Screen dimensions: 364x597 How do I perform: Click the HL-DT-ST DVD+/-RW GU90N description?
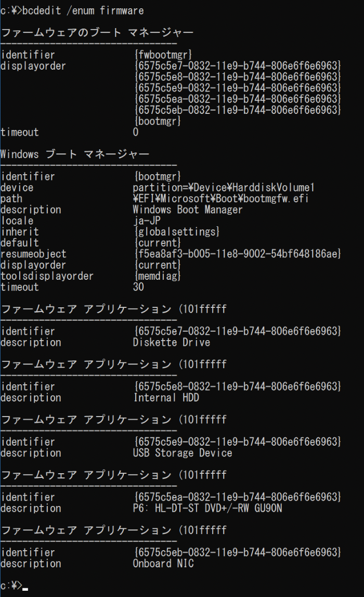click(207, 508)
